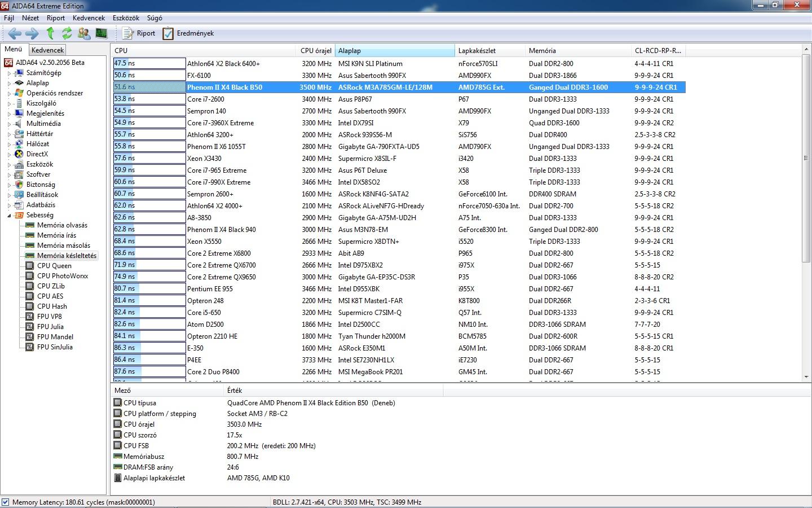Select the Core i7-2600 result row
The height and width of the screenshot is (508, 812).
[399, 99]
